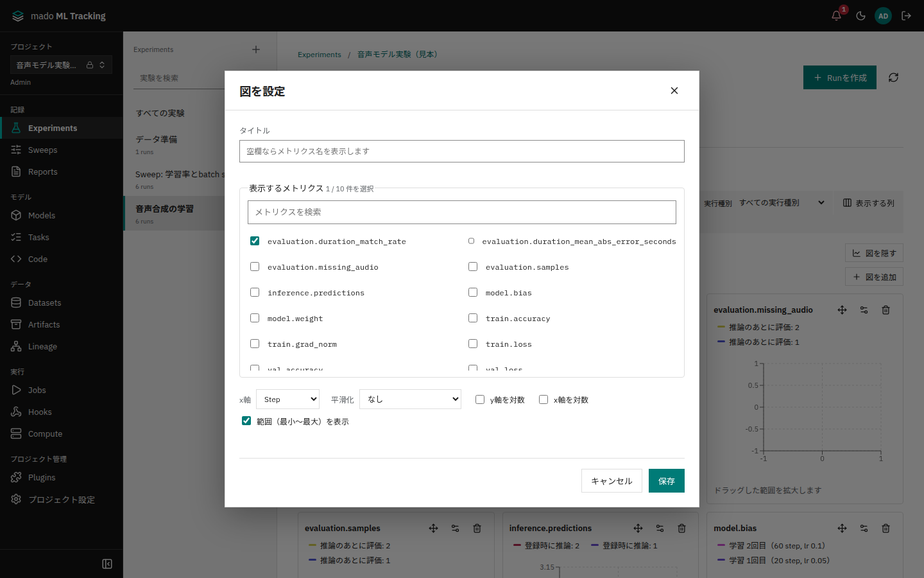Viewport: 924px width, 578px height.
Task: Click the lock icon in project selector
Action: 90,65
